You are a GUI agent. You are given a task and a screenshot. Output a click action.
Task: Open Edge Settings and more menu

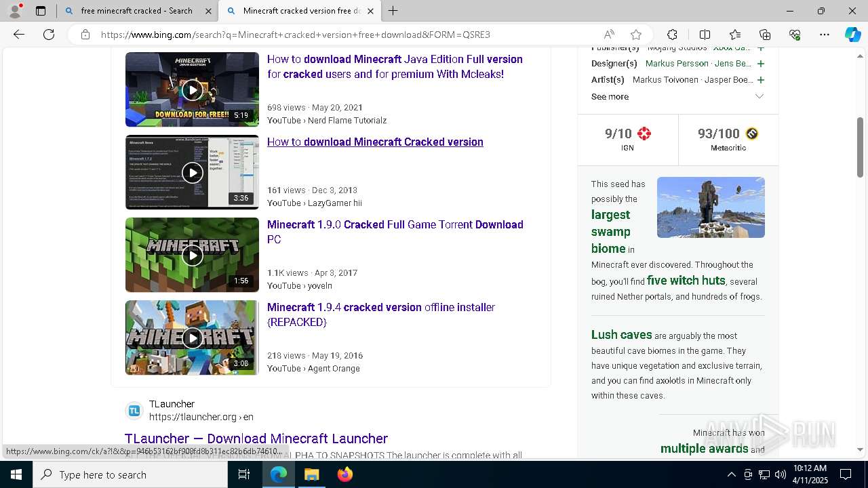pyautogui.click(x=825, y=35)
